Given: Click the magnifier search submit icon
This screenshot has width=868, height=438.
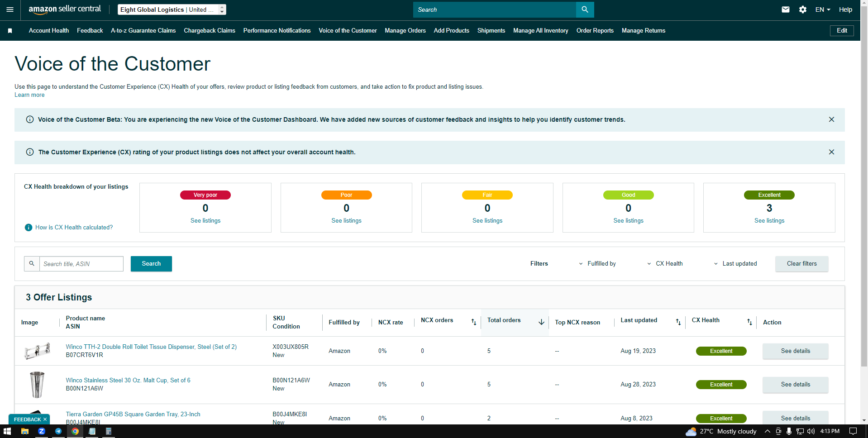Looking at the screenshot, I should coord(585,10).
